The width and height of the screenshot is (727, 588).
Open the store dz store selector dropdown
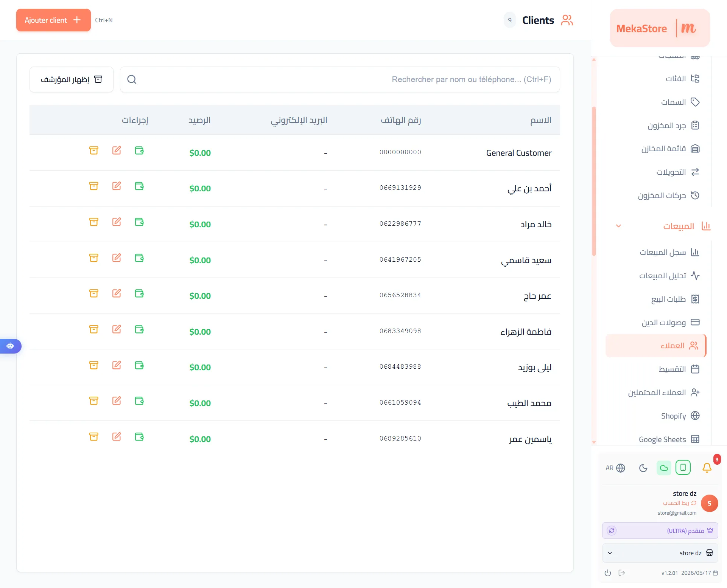[660, 553]
